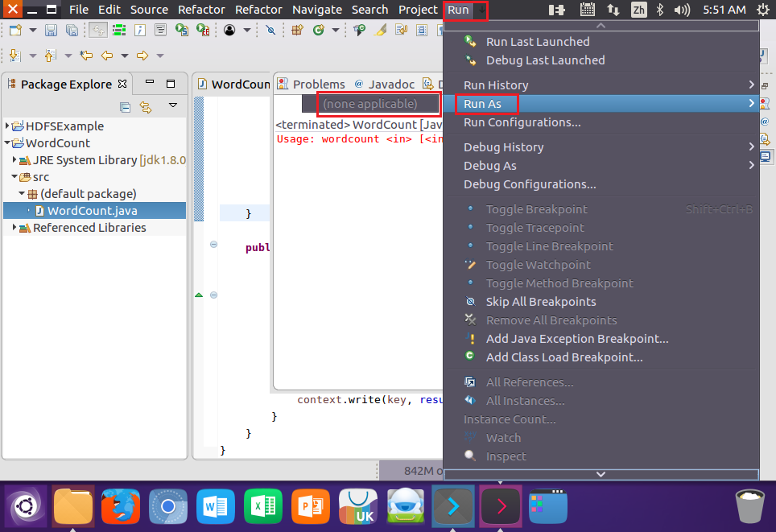This screenshot has height=532, width=776.
Task: Click the Zh input method indicator
Action: point(639,10)
